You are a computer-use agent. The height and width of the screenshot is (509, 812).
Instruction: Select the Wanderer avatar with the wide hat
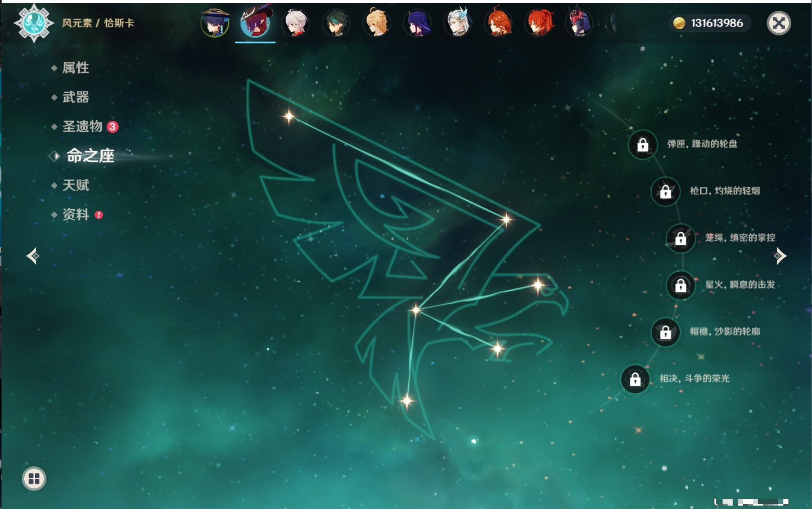point(215,23)
